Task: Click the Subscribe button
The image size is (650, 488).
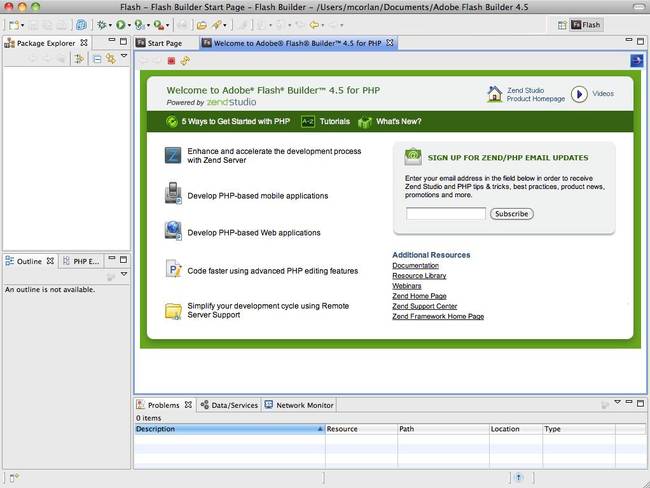Action: 512,214
